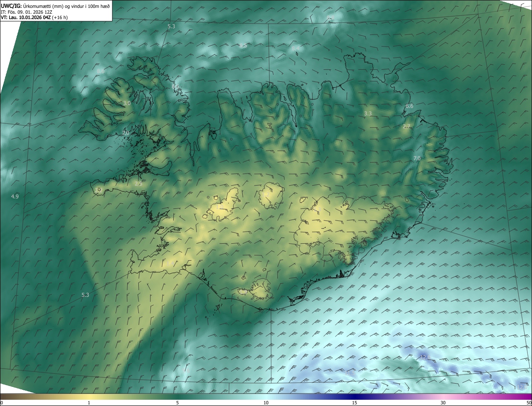This screenshot has height=406, width=532.
Task: Click the "2.7" value label in the northeast
Action: pos(406,126)
